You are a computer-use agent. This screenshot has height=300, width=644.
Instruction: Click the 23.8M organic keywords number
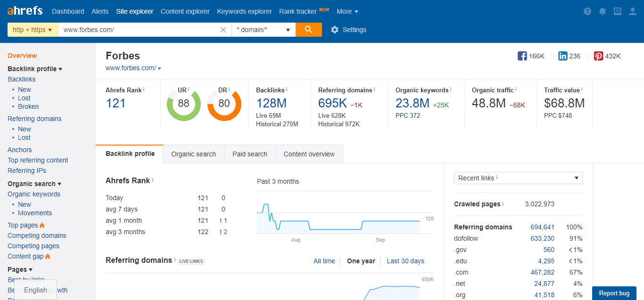[x=413, y=103]
